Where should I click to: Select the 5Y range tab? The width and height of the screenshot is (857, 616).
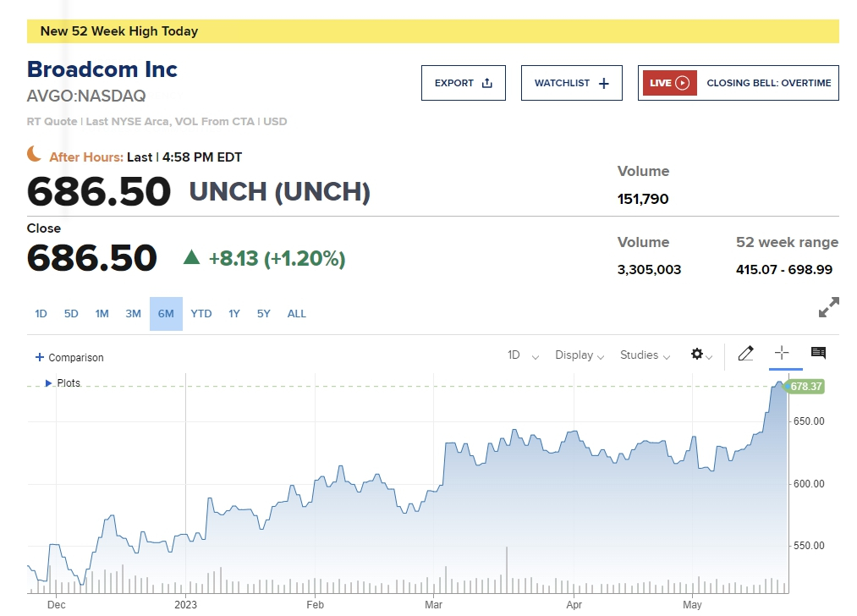(x=264, y=314)
